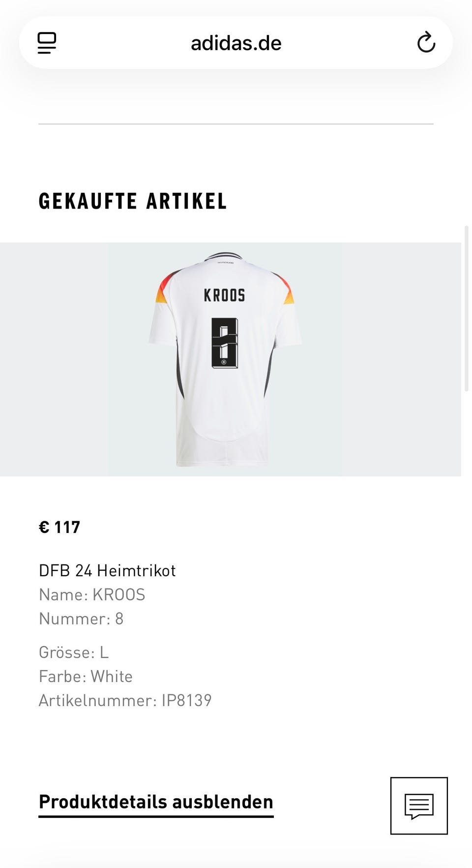
Task: Click the € 117 price
Action: (x=59, y=527)
